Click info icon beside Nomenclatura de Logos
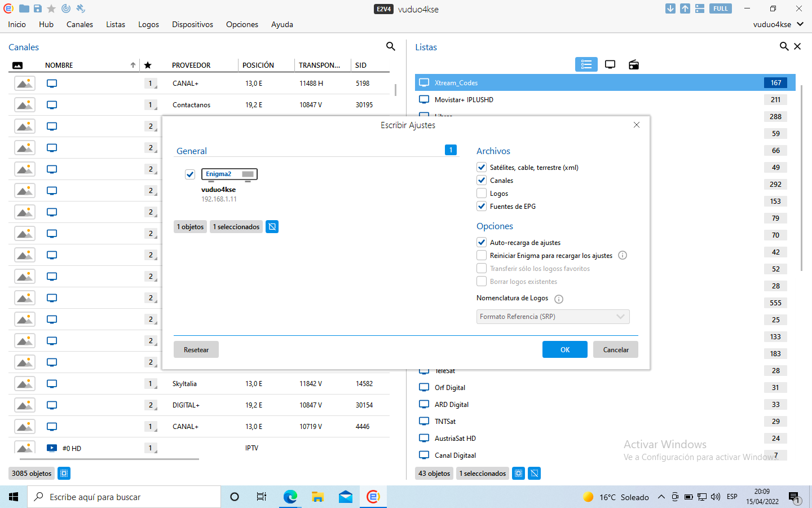The height and width of the screenshot is (508, 812). point(558,299)
